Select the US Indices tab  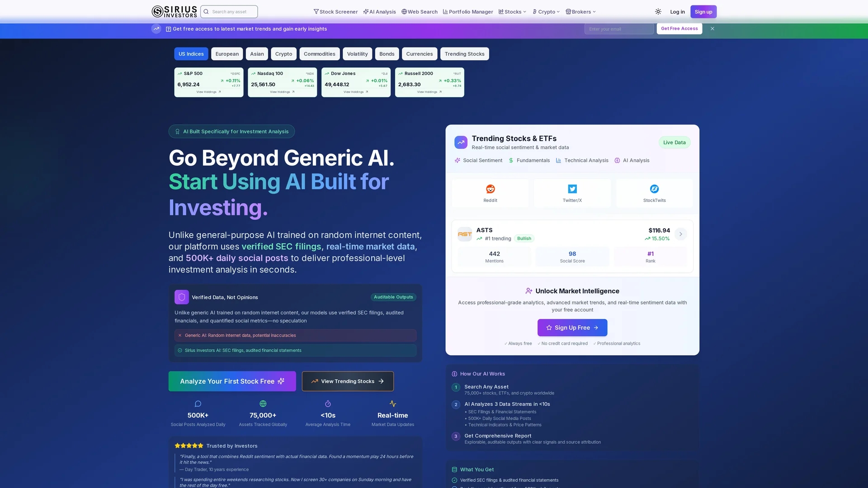click(191, 54)
